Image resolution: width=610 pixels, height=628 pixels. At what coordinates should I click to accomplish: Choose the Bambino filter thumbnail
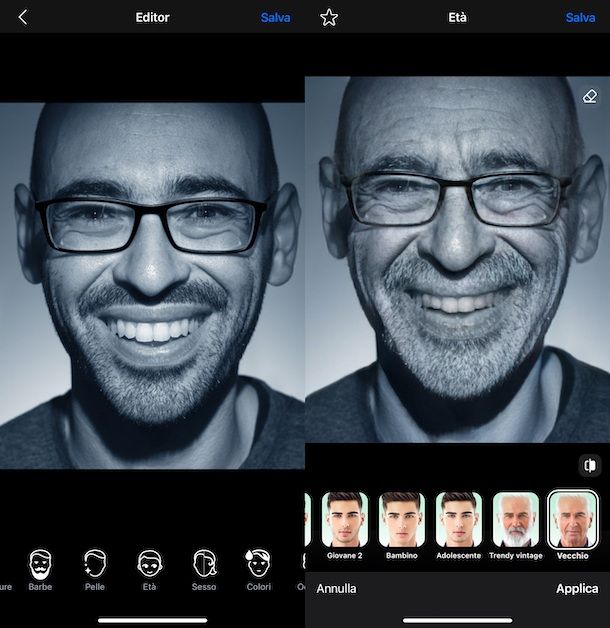click(x=402, y=519)
